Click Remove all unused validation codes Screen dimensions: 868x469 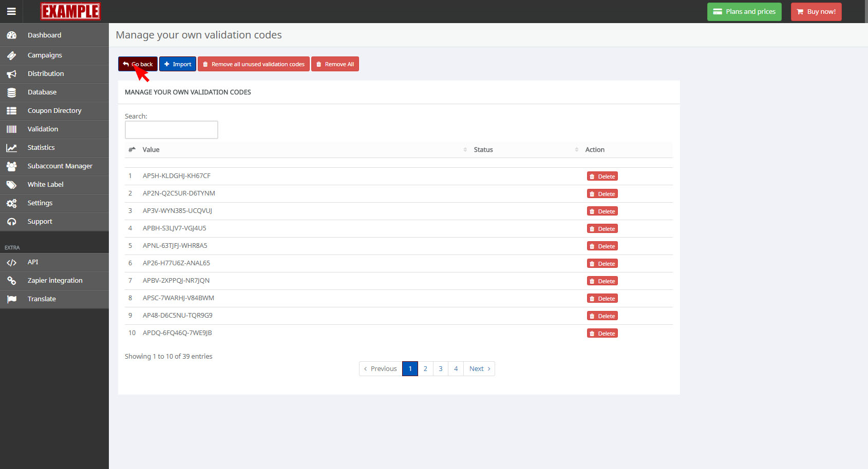coord(254,64)
